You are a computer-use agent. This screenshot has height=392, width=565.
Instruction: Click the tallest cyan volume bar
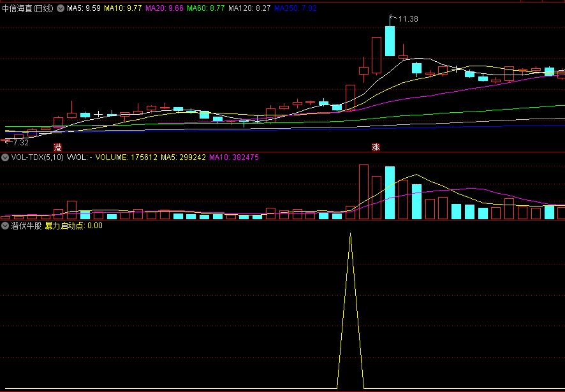(x=390, y=192)
